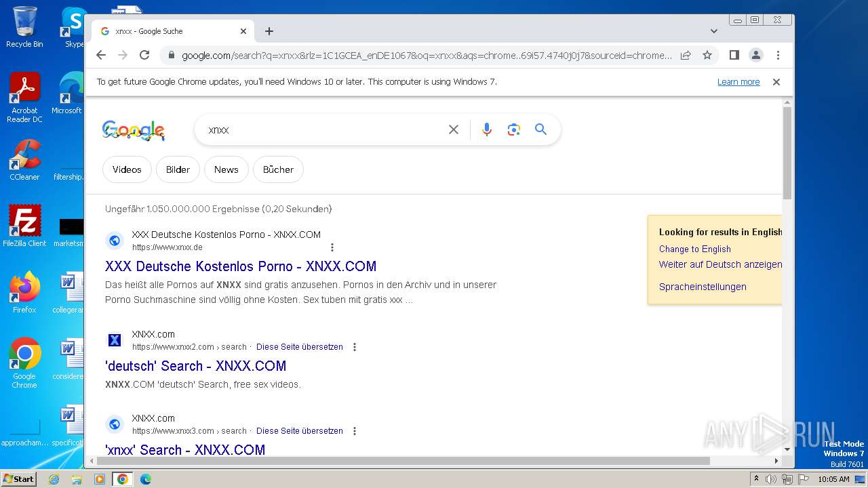Open media player taskbar icon
Image resolution: width=868 pixels, height=488 pixels.
(x=100, y=479)
